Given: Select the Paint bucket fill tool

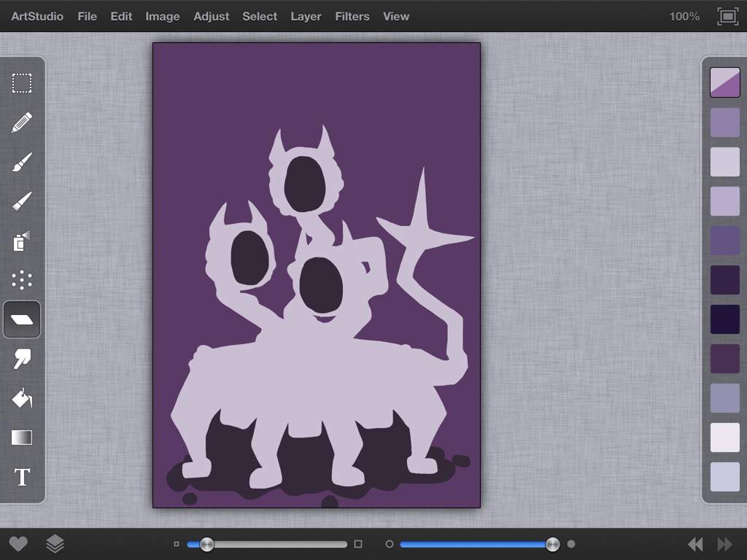Looking at the screenshot, I should click(22, 398).
